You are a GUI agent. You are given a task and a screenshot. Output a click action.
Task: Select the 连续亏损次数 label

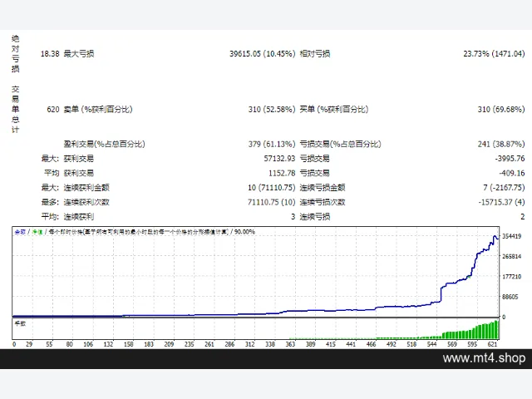pos(323,202)
